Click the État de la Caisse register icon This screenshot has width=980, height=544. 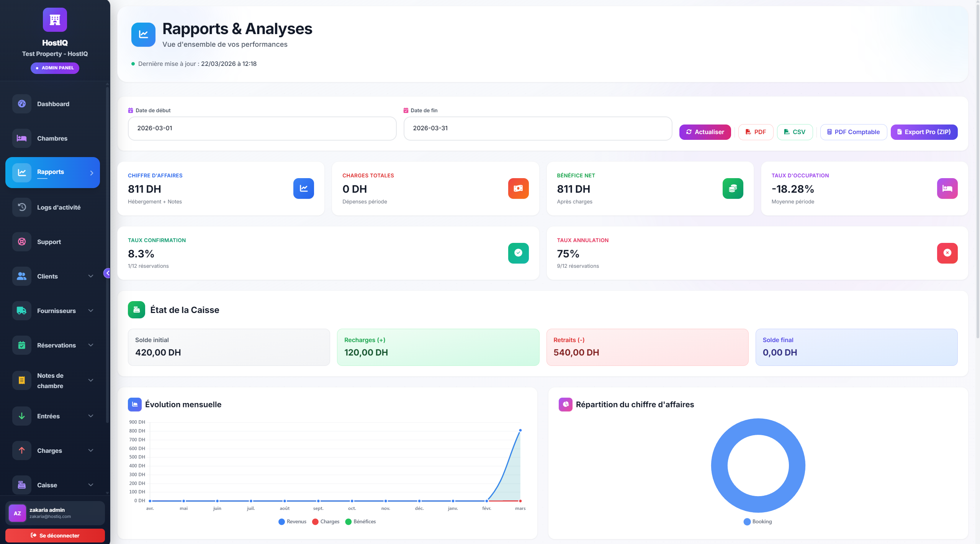[136, 310]
